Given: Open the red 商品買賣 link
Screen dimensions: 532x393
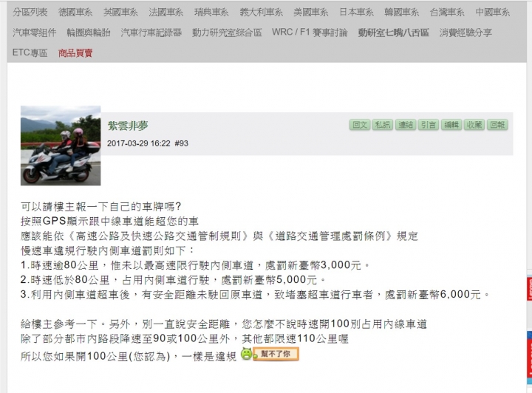Looking at the screenshot, I should click(x=75, y=53).
